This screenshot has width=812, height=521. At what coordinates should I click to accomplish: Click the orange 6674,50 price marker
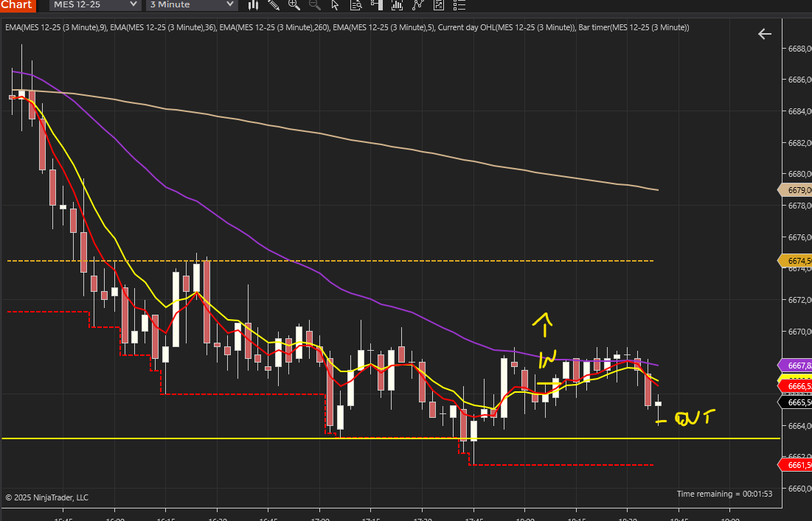tap(796, 261)
